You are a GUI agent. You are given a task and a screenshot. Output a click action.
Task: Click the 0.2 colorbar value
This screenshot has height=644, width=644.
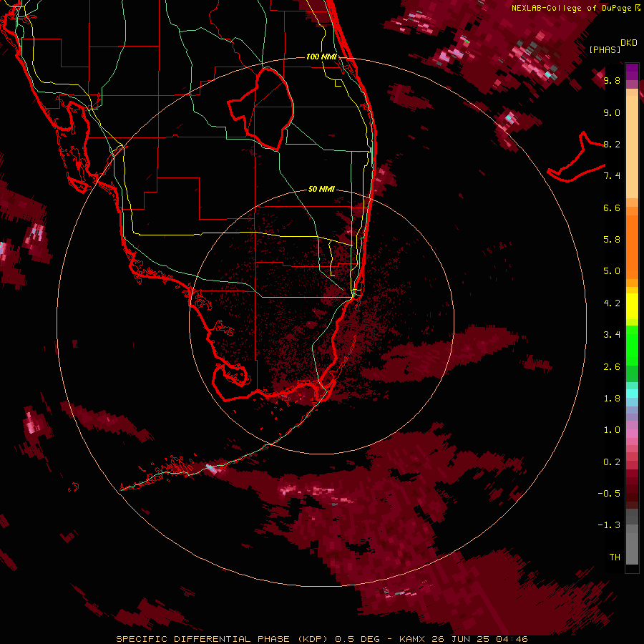point(612,462)
